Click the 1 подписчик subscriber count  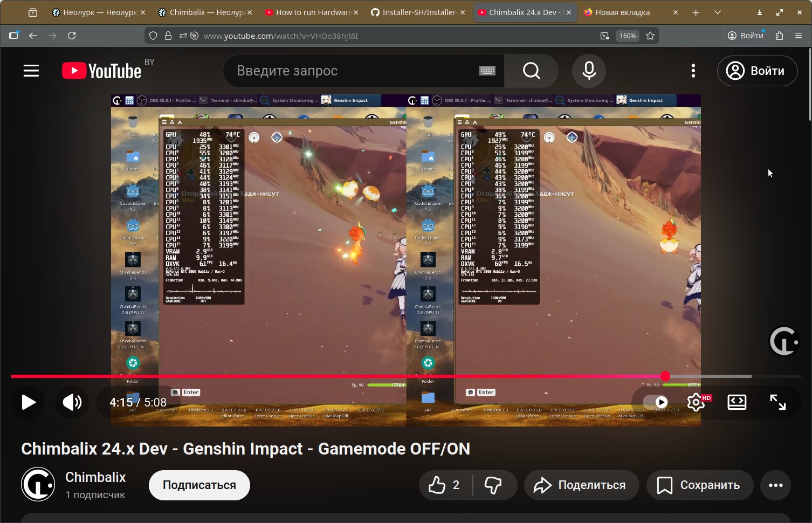click(95, 495)
